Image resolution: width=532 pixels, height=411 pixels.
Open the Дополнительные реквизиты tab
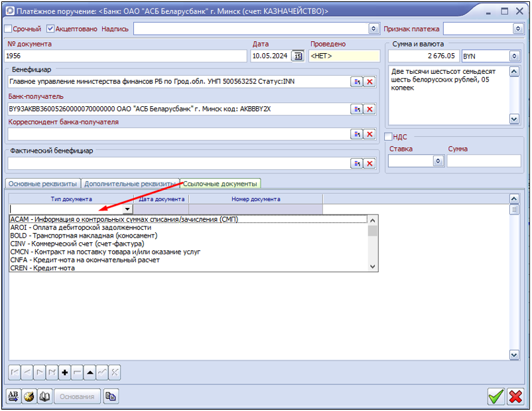pyautogui.click(x=131, y=183)
